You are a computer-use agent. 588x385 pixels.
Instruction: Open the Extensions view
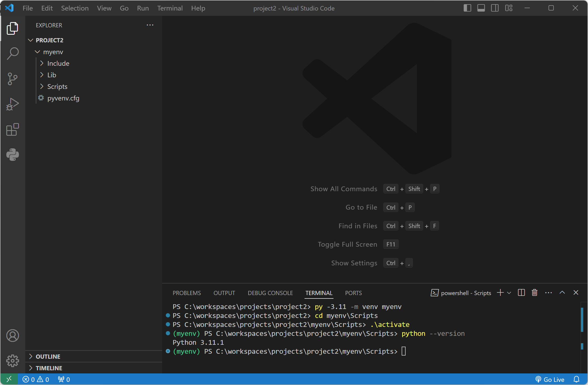coord(12,129)
